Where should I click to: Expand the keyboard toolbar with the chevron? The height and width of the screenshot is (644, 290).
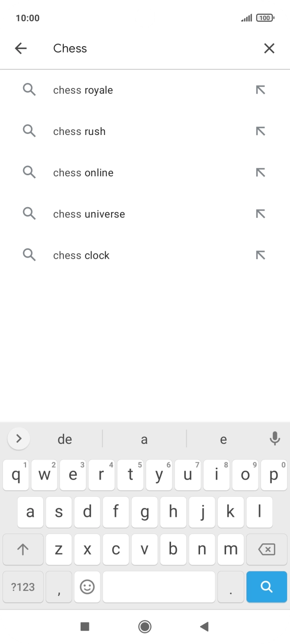[19, 438]
